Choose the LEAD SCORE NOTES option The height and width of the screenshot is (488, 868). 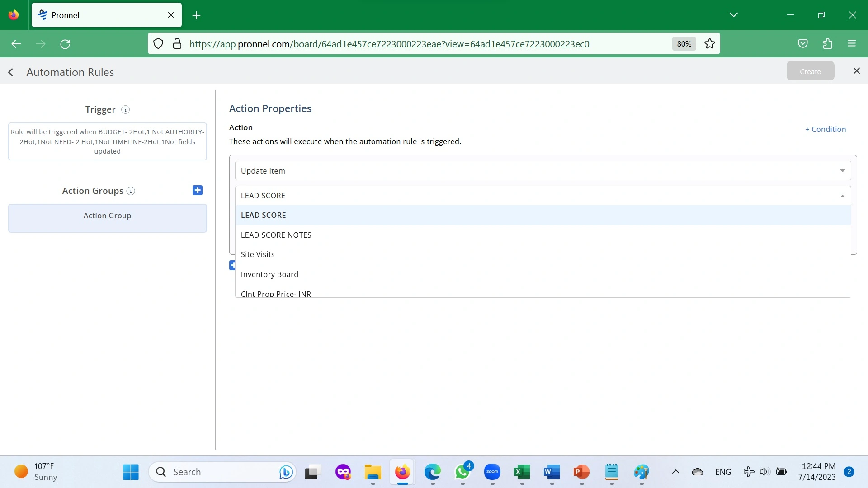[543, 235]
